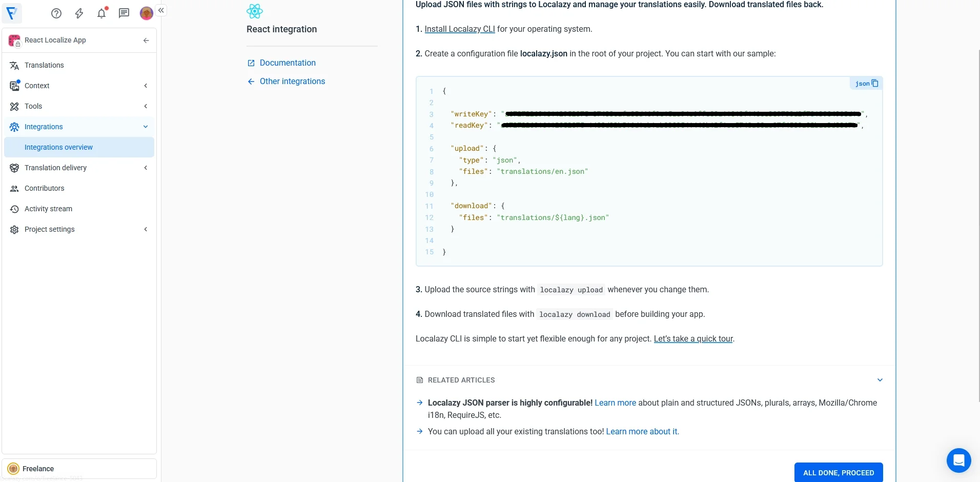This screenshot has width=980, height=482.
Task: Click the external link icon beside Documentation
Action: [x=251, y=63]
